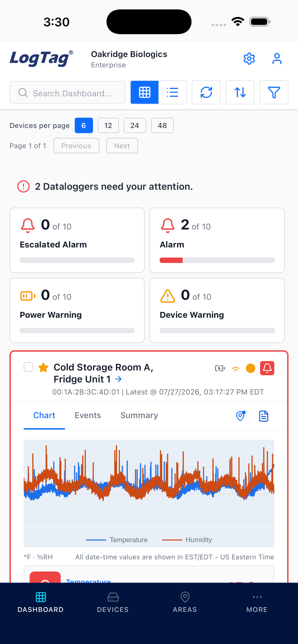Toggle favorite star for Cold Storage Room A

click(43, 367)
